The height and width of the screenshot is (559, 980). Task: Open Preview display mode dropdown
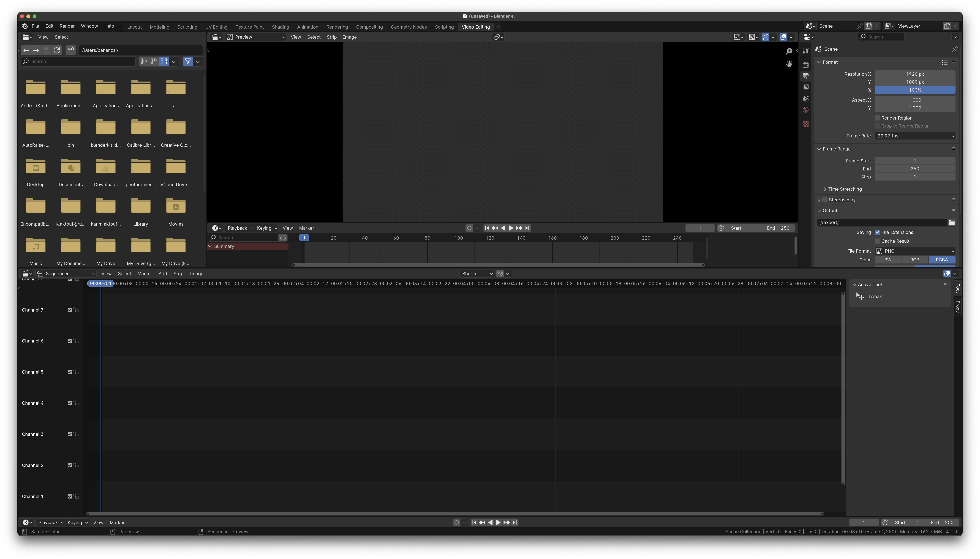pyautogui.click(x=256, y=37)
